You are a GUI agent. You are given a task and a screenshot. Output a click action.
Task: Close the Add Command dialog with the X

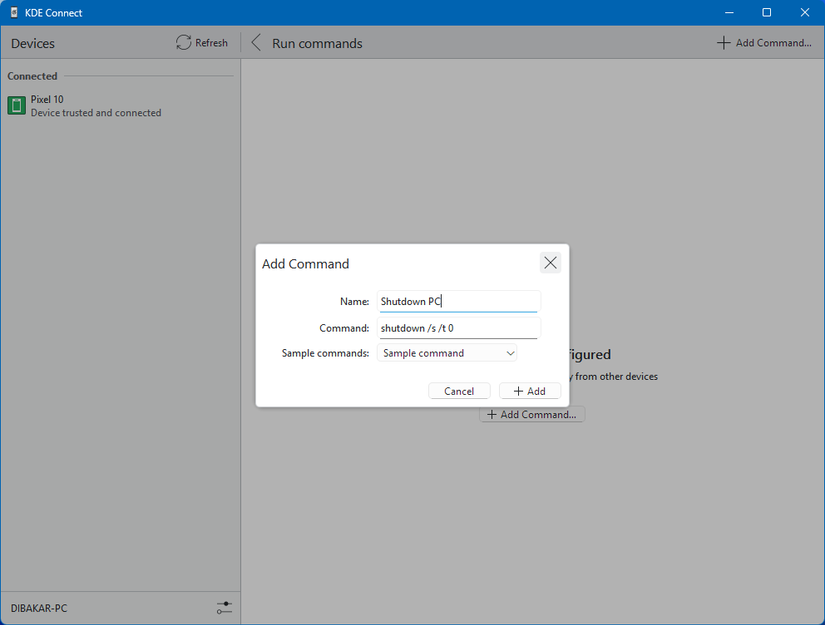(549, 262)
